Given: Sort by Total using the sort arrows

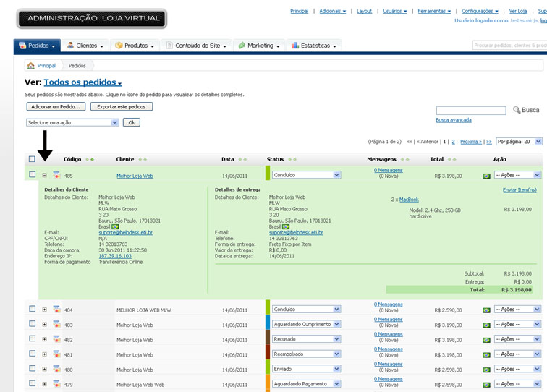Looking at the screenshot, I should coord(451,159).
